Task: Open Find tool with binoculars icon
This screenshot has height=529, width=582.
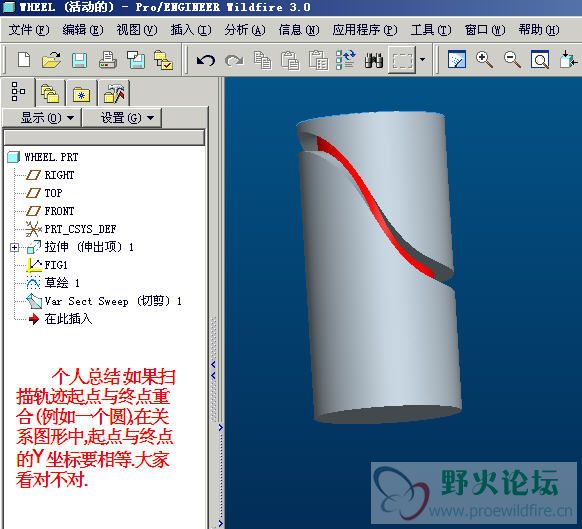Action: 374,60
